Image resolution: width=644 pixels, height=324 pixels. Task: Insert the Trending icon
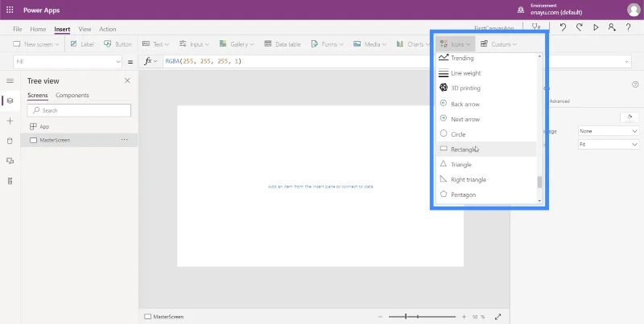pos(487,58)
